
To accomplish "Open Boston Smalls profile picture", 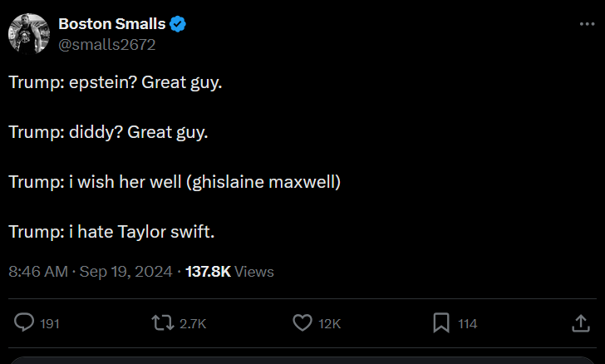I will [29, 34].
